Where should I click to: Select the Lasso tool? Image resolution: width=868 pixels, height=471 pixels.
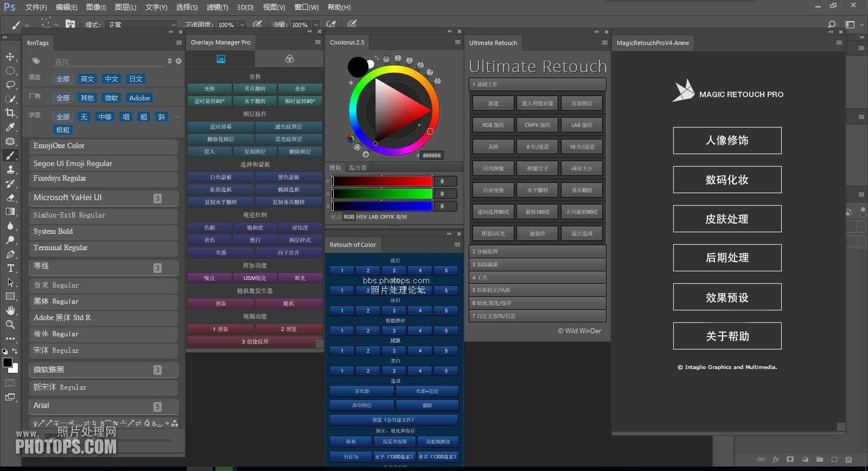tap(10, 85)
